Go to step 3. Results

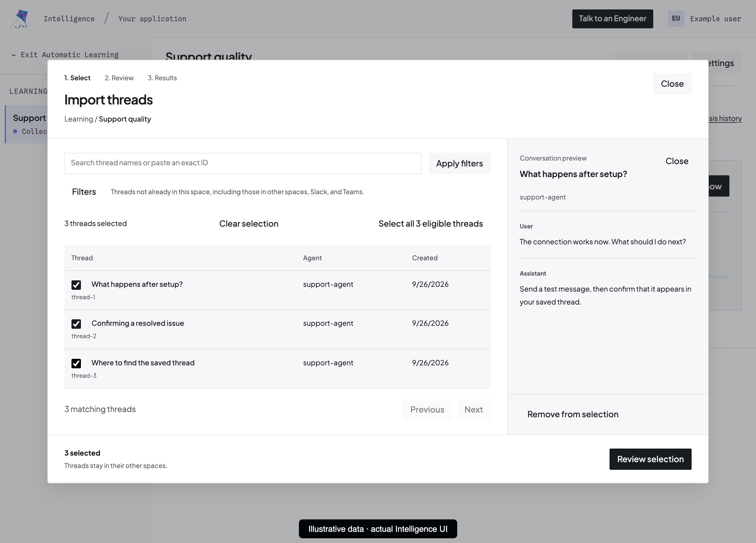[162, 78]
